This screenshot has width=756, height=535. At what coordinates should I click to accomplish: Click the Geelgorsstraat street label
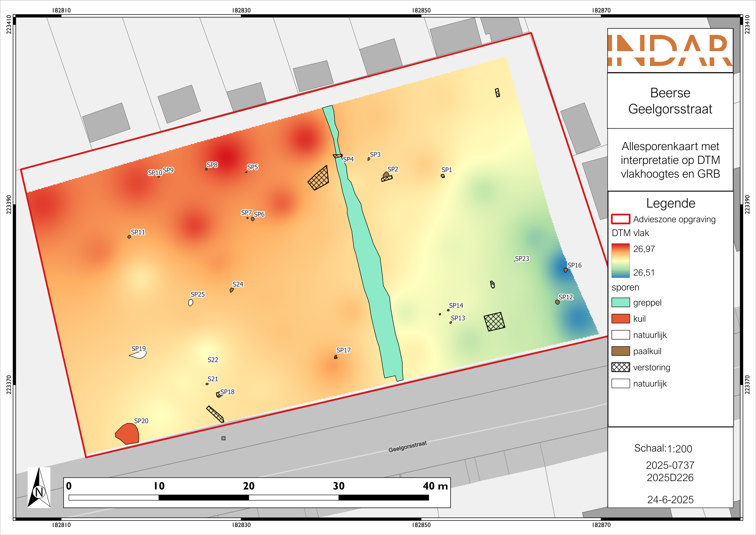coord(407,447)
